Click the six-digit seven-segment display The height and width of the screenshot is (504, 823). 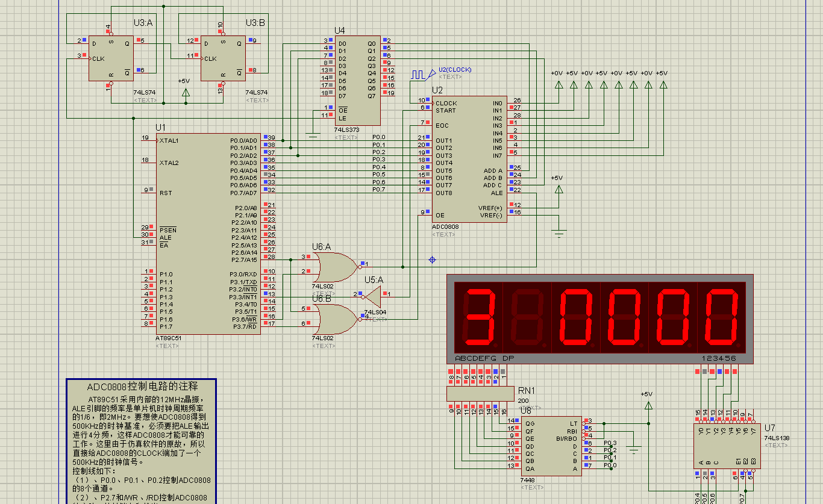(x=599, y=319)
